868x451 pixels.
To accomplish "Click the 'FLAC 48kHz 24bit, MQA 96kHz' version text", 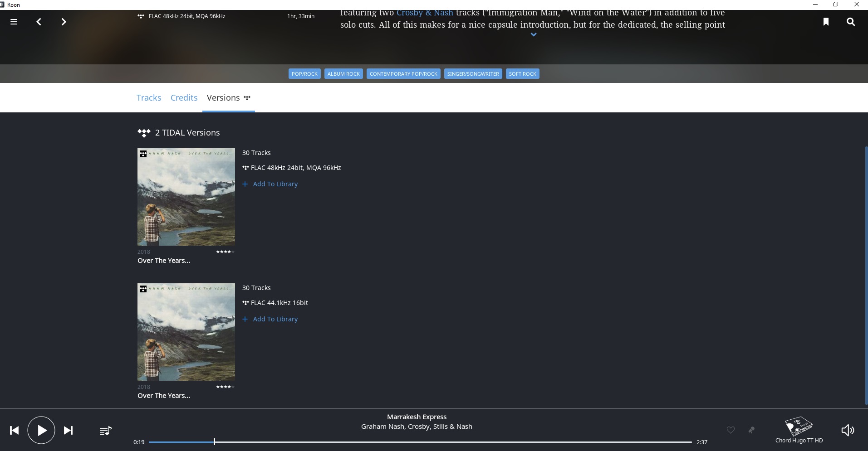I will [296, 168].
